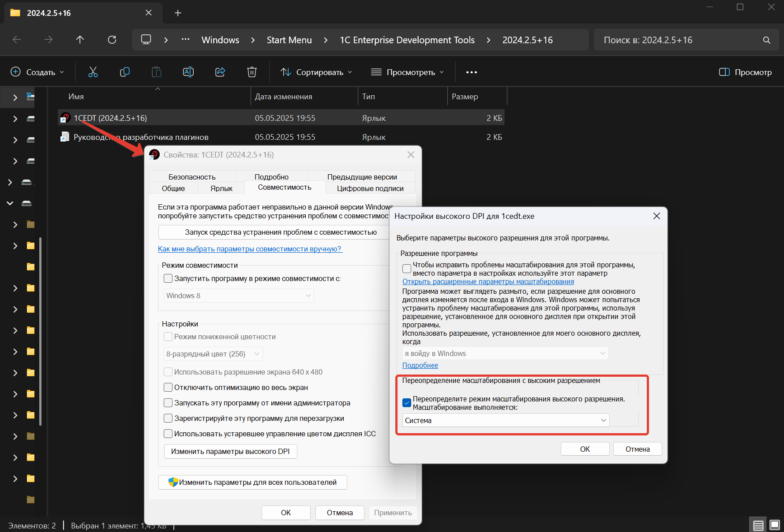Viewport: 784px width, 532px height.
Task: Close the Свойства: 1CEDT dialog
Action: (411, 155)
